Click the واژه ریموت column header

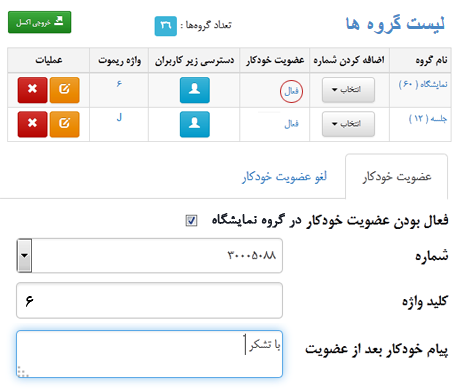click(119, 60)
